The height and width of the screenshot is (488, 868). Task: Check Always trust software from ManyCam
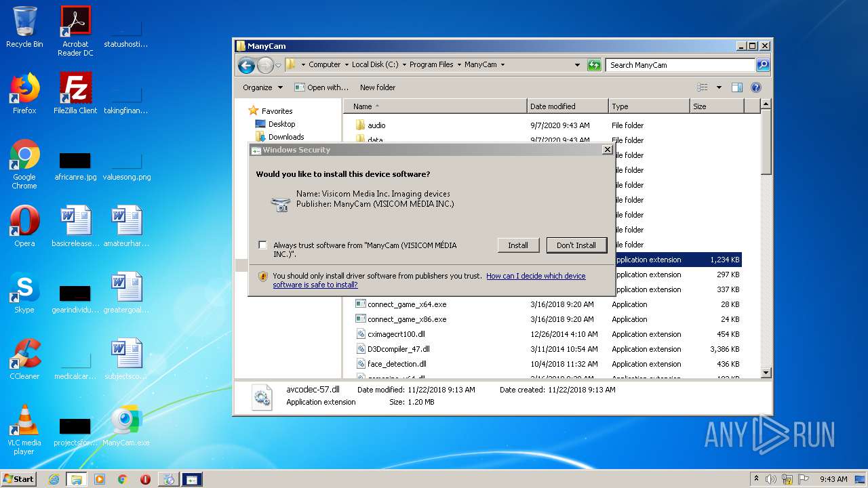click(262, 245)
